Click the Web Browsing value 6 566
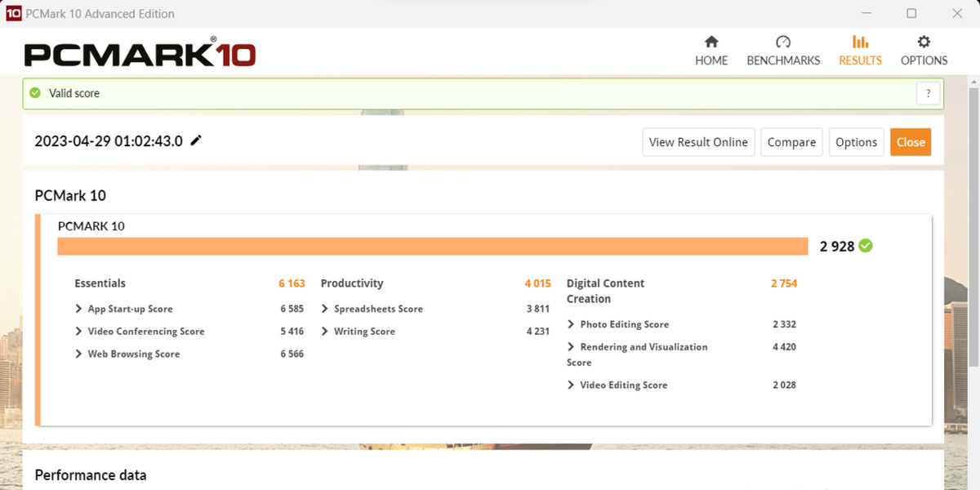The height and width of the screenshot is (490, 980). [x=292, y=354]
